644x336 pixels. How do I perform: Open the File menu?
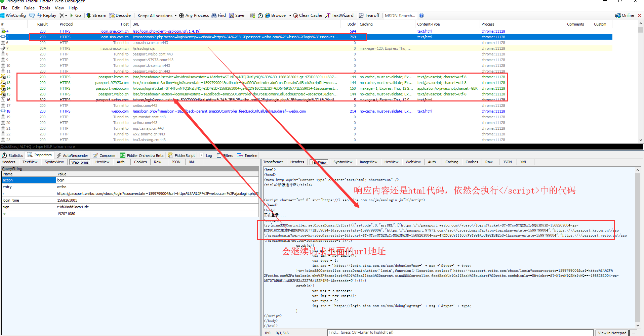(4, 8)
